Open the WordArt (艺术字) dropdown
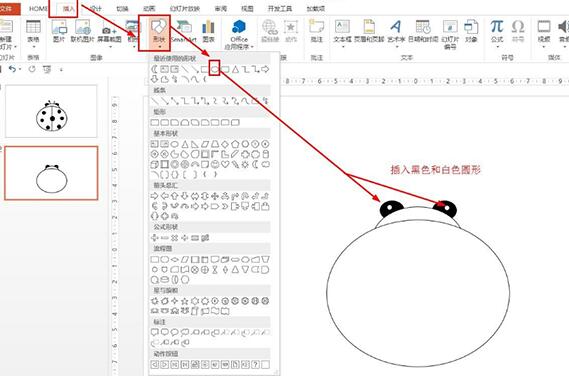The height and width of the screenshot is (376, 569). coord(396,33)
